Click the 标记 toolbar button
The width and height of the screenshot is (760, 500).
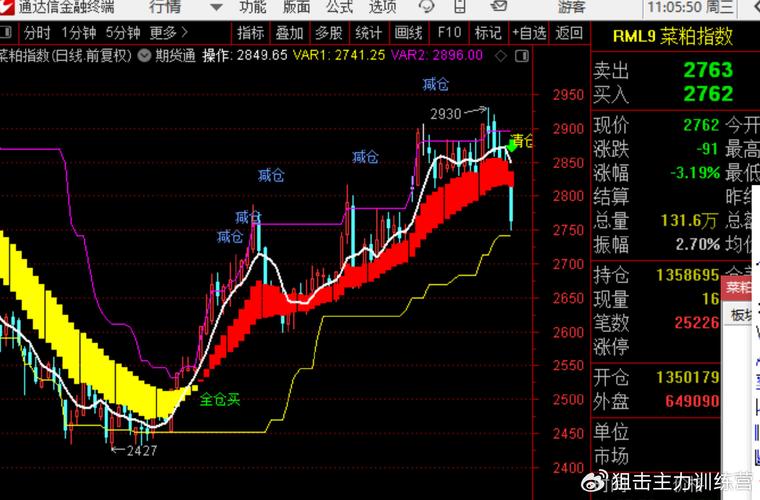pyautogui.click(x=488, y=33)
